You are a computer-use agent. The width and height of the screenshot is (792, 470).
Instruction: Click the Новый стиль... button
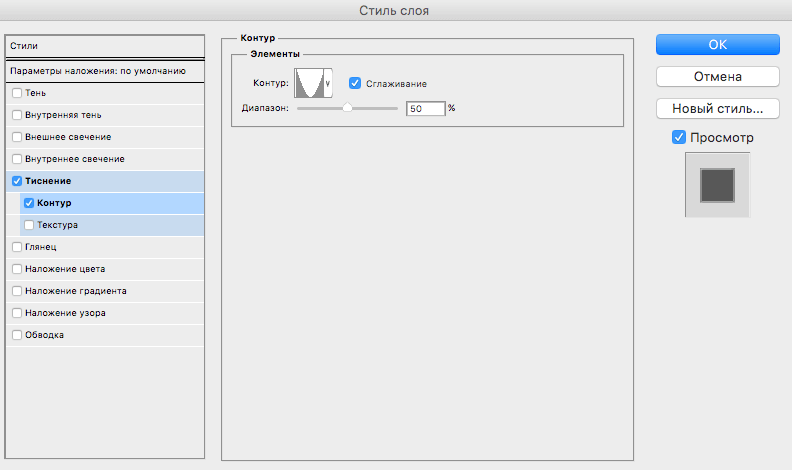[717, 107]
